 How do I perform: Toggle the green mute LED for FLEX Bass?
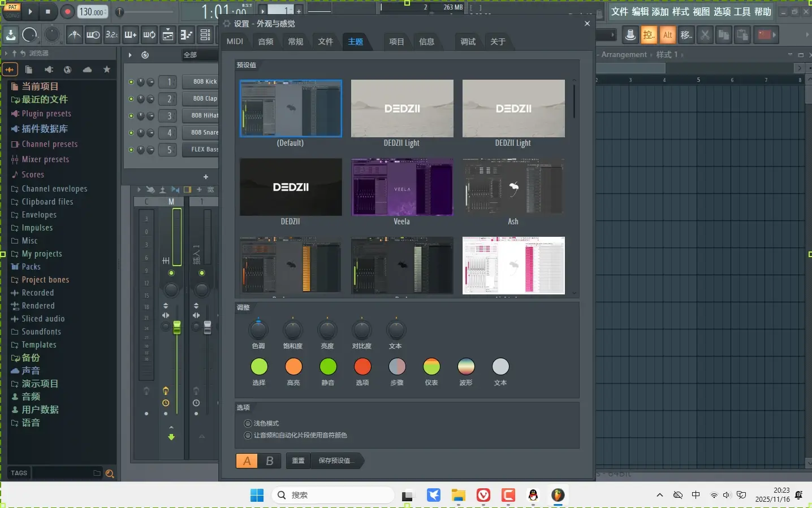131,150
